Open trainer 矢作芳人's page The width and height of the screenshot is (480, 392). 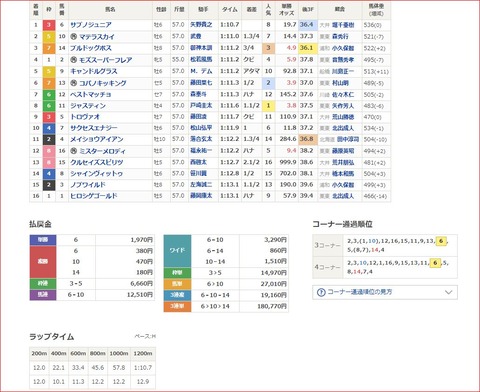[x=343, y=106]
